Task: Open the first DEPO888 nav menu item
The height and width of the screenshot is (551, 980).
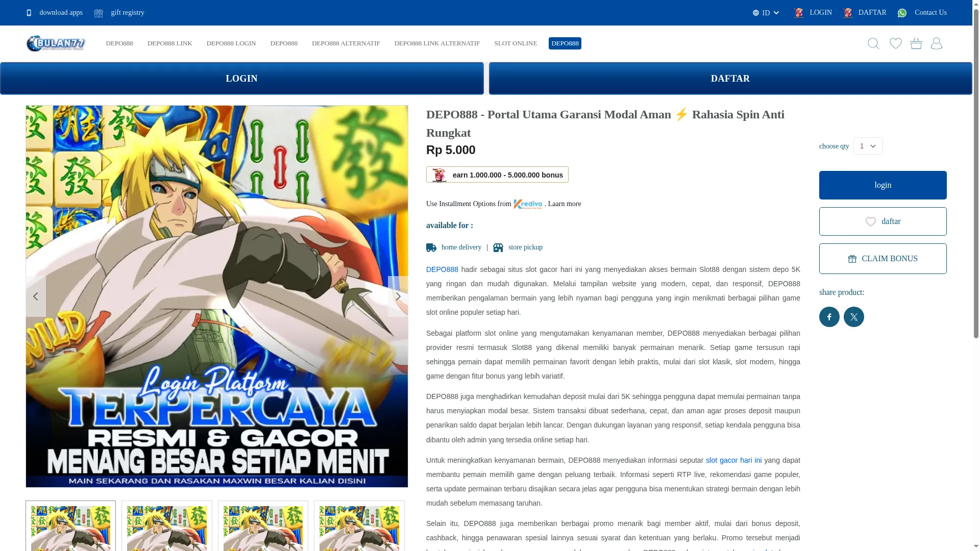Action: pos(119,43)
